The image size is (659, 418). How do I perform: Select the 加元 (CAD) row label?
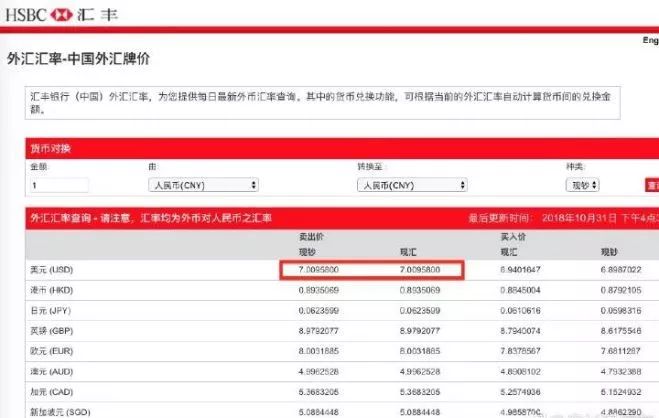52,392
